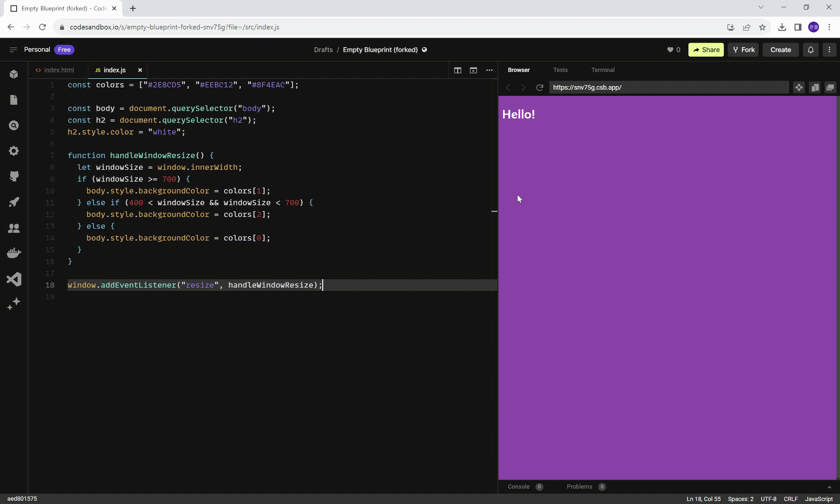
Task: Open the file Explorer sidebar icon
Action: [14, 100]
